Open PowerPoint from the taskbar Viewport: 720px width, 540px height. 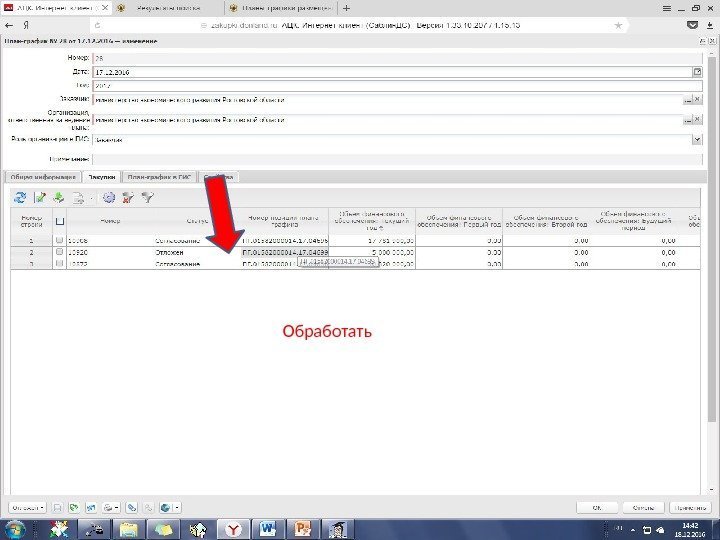tap(303, 530)
